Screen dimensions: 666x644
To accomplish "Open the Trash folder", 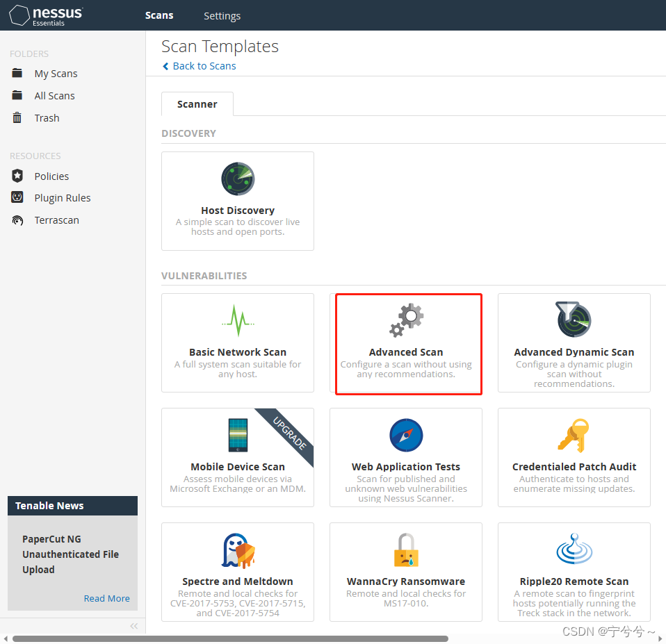I will point(47,118).
